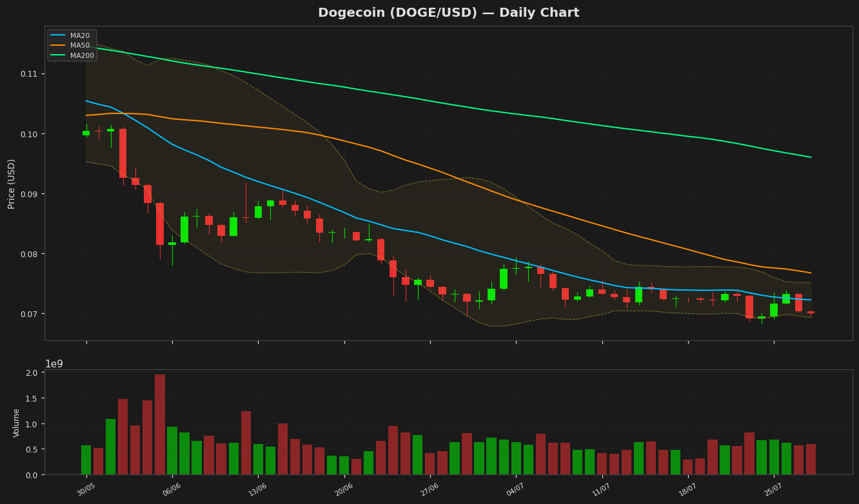Click the chart title Dogecoin (DOGE/USD)
Image resolution: width=859 pixels, height=504 pixels.
(448, 13)
